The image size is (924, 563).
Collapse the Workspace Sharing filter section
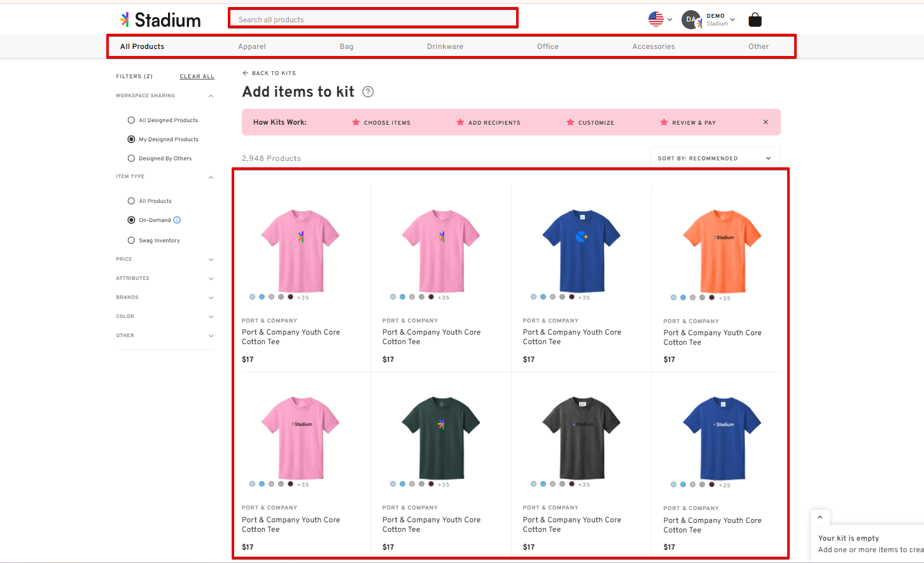(211, 96)
